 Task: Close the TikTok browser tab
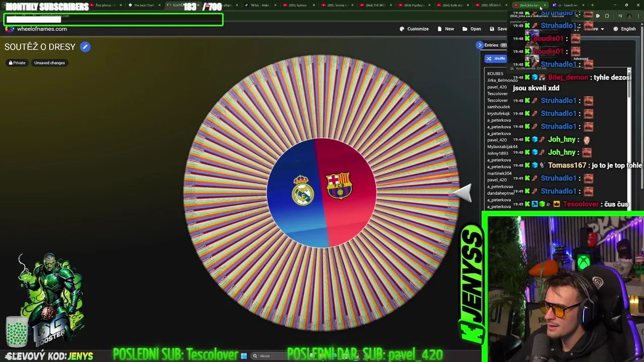275,5
